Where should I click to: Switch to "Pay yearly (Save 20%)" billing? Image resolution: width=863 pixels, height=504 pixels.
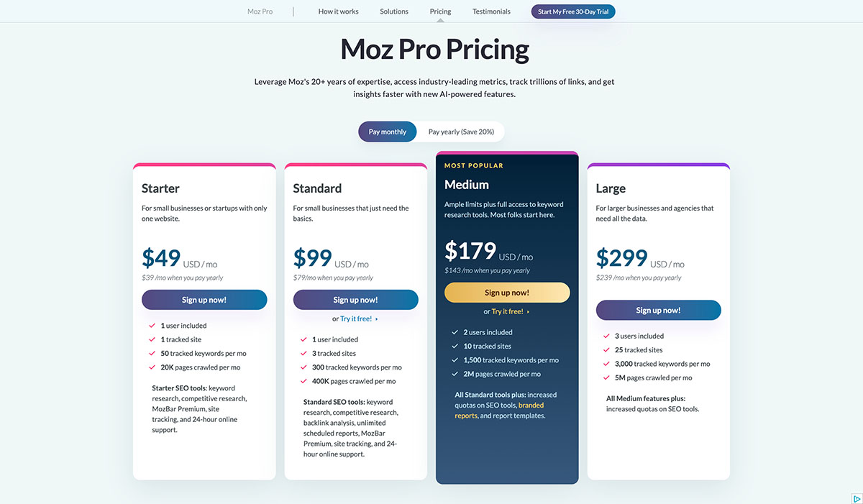click(x=460, y=132)
